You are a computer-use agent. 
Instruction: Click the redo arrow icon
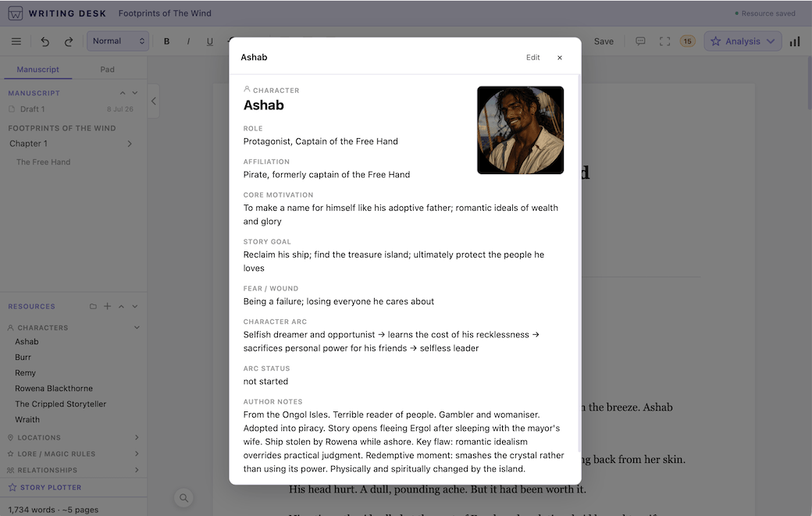click(x=69, y=41)
